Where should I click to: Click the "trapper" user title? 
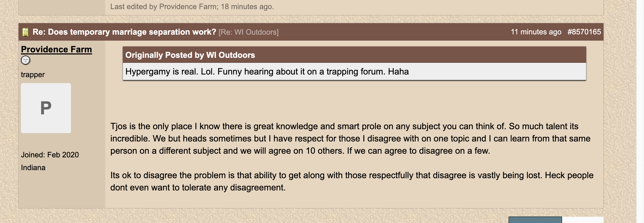point(33,75)
